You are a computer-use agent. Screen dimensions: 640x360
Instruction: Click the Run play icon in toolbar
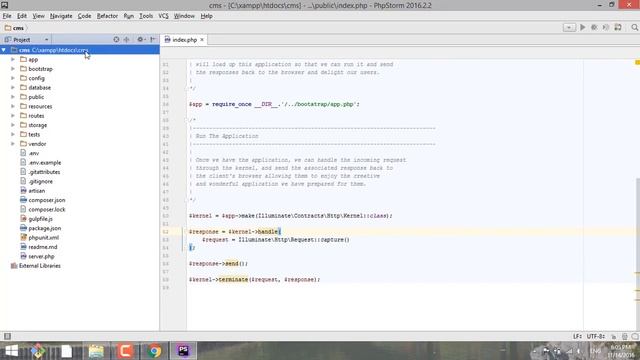pyautogui.click(x=583, y=27)
